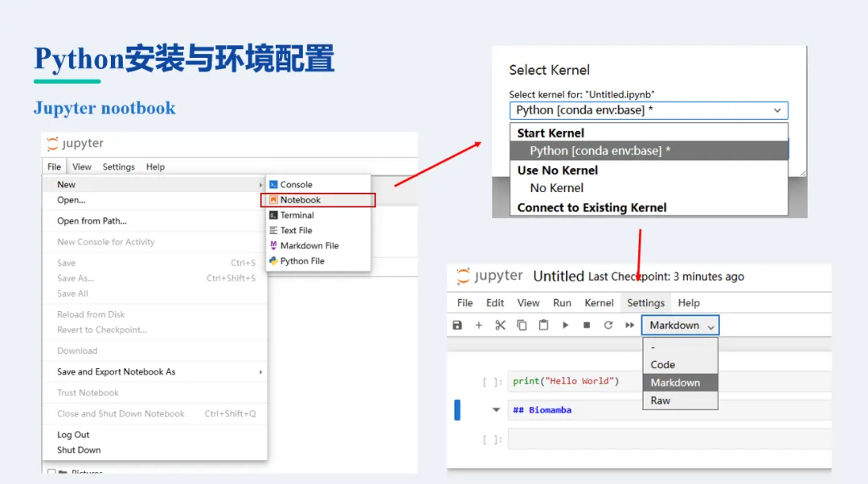
Task: Open File menu in notebook window
Action: (x=465, y=303)
